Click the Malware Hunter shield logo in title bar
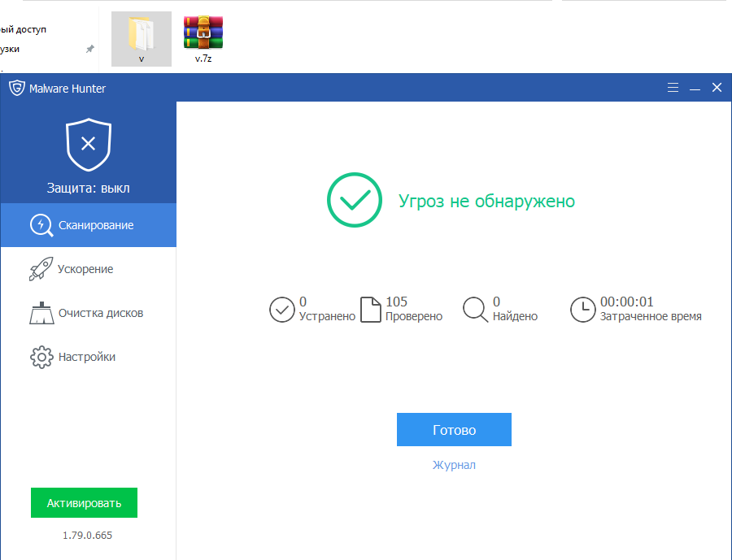 (17, 88)
